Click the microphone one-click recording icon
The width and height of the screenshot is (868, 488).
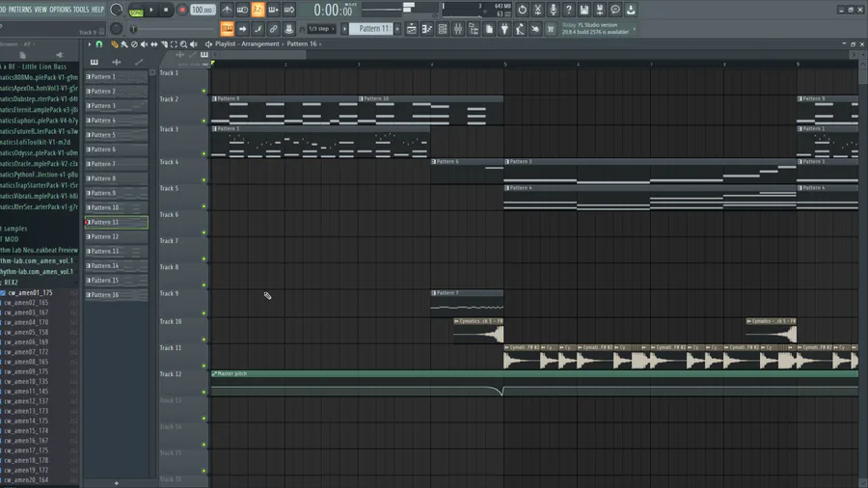click(x=553, y=10)
